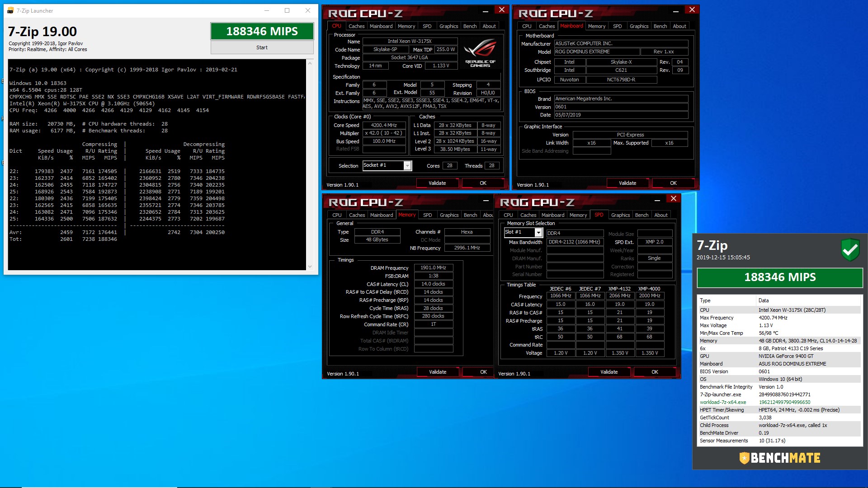Viewport: 868px width, 488px height.
Task: Select Caches tab in Memory window
Action: point(357,215)
